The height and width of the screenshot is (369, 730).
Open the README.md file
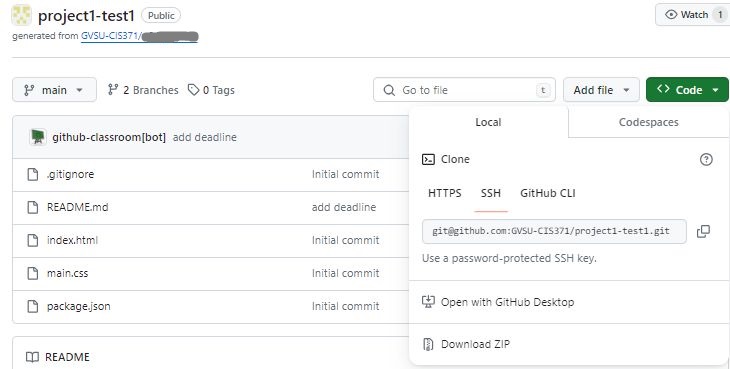point(77,208)
